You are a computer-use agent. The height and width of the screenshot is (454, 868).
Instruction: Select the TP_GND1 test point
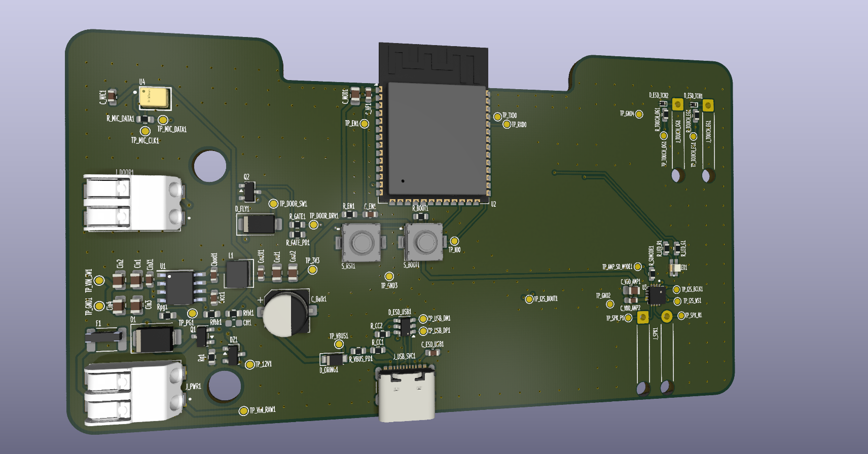point(100,306)
